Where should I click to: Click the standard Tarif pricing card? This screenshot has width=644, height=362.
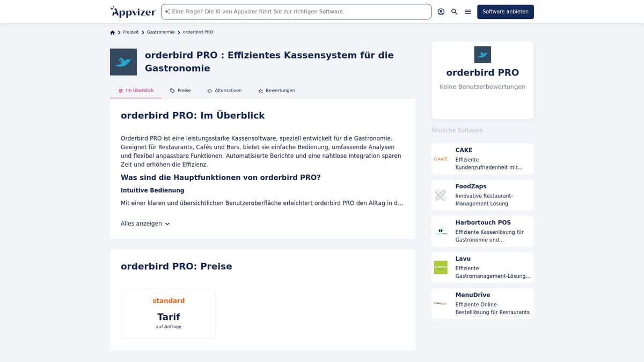(x=169, y=313)
